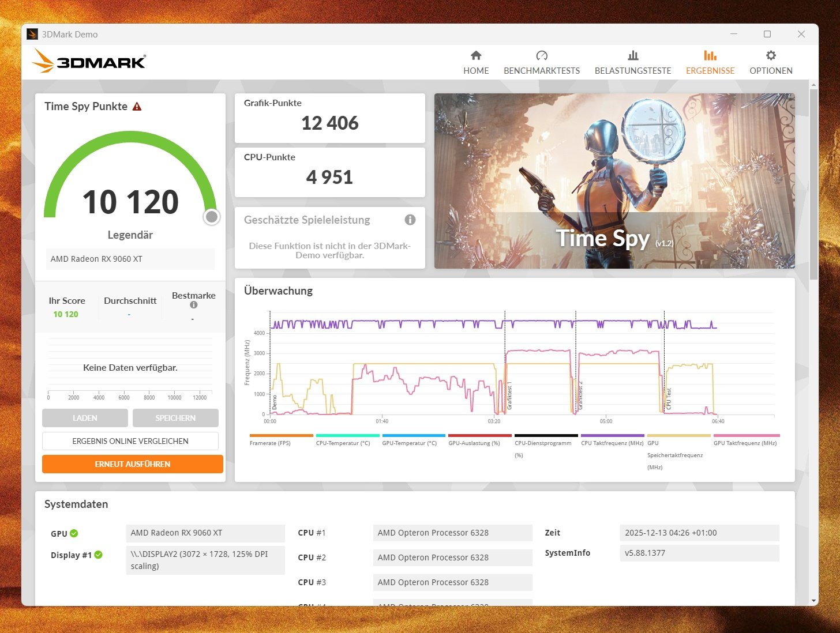Switch to BENCHMARKTESTS tab

pyautogui.click(x=542, y=63)
